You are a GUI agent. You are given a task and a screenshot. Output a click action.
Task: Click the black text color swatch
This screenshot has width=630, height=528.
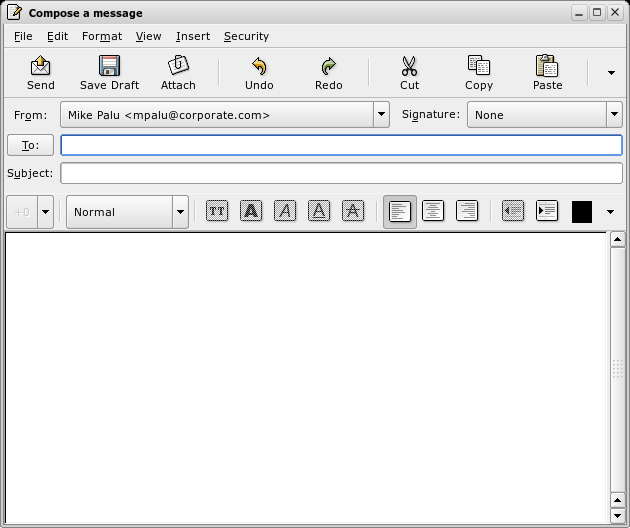(x=582, y=211)
